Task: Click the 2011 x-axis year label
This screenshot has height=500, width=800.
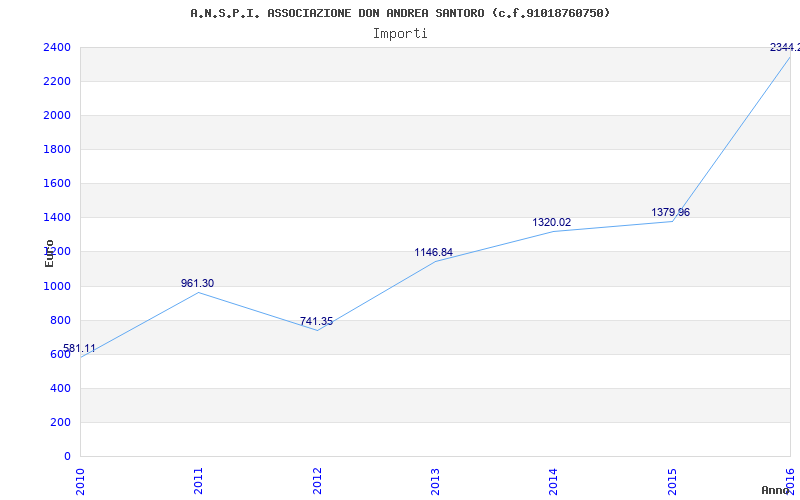Action: (x=198, y=481)
